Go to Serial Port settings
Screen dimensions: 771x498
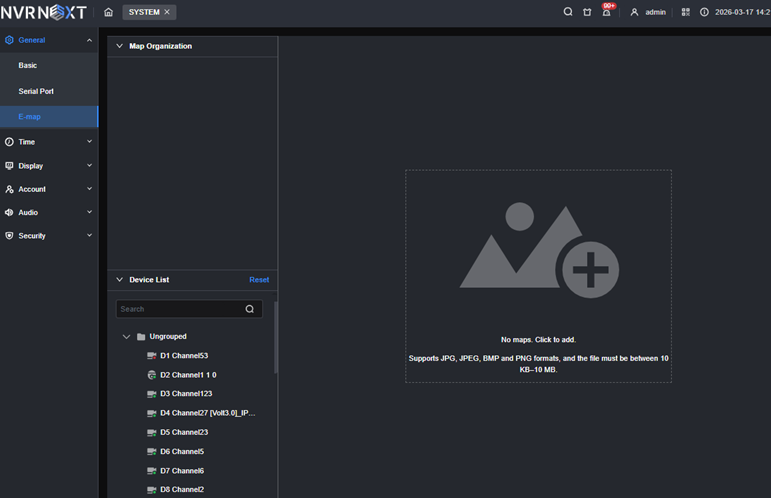36,91
